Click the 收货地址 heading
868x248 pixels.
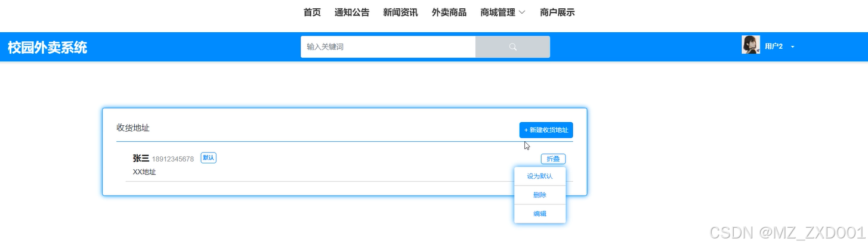(x=133, y=128)
